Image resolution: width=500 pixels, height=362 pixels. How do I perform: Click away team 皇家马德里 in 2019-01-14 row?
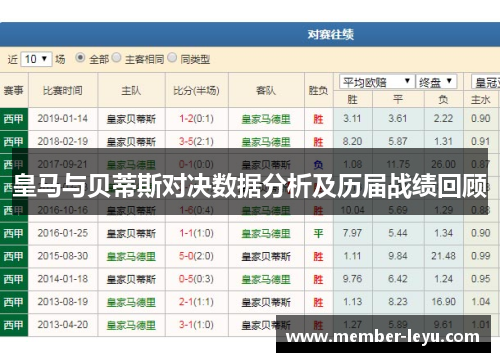(266, 119)
